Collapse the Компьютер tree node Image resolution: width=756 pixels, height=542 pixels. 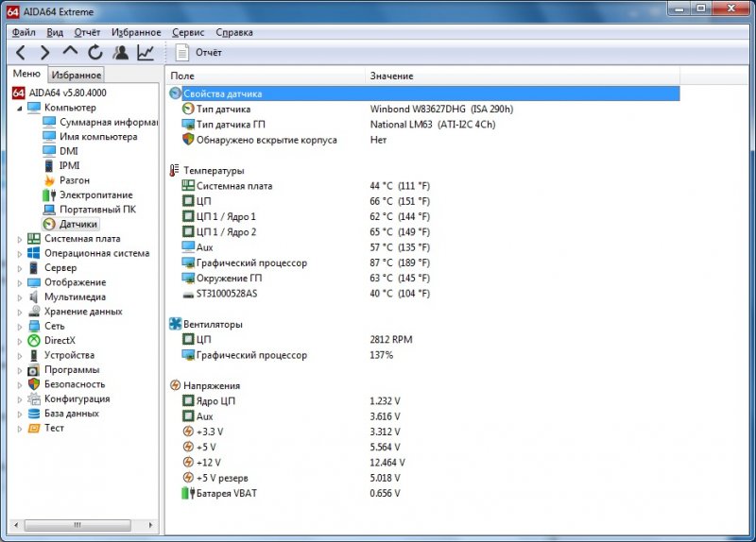[x=20, y=108]
